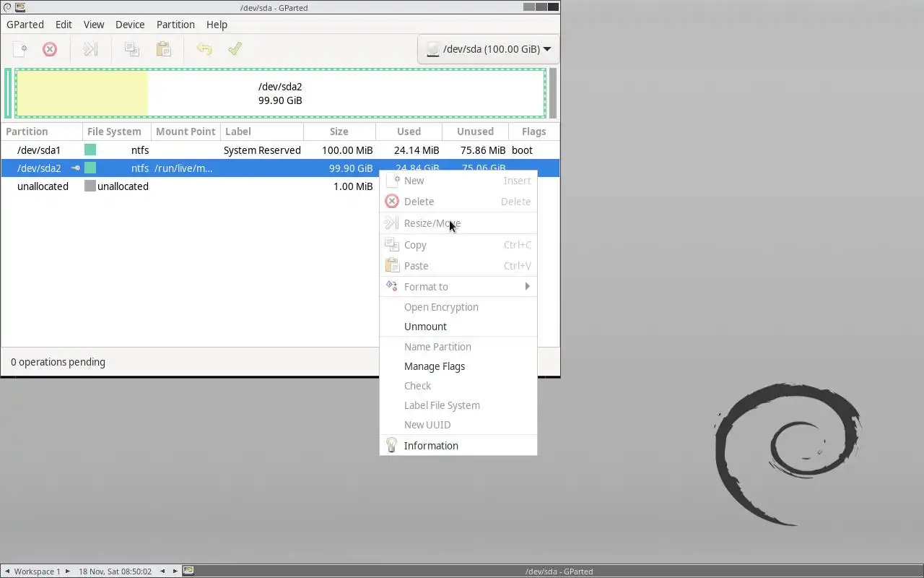Click the grey unallocated strip at the disk map's right end

553,93
